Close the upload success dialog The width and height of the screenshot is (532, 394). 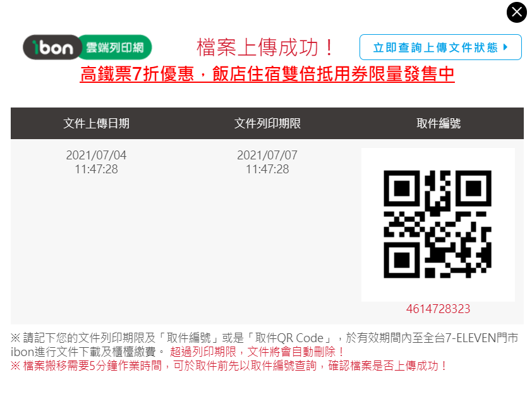point(516,12)
